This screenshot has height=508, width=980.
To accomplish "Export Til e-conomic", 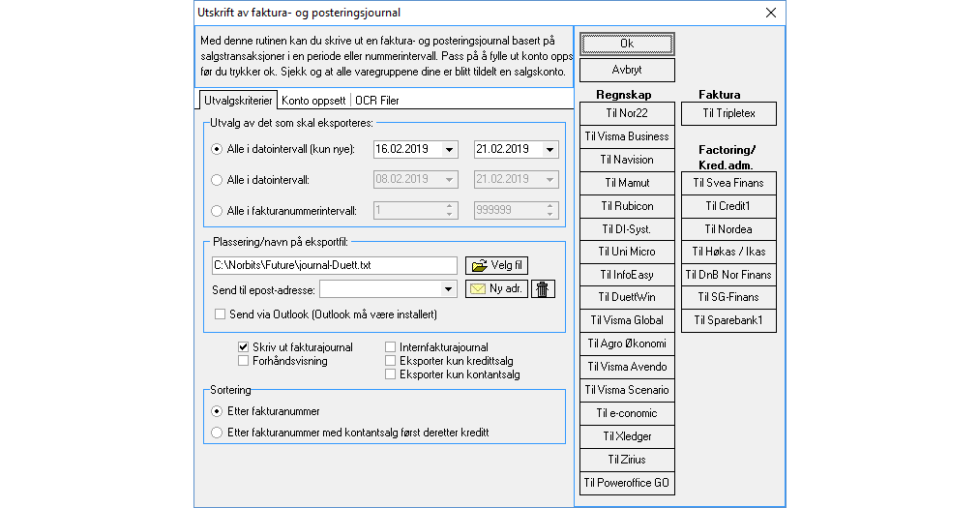I will coord(627,413).
